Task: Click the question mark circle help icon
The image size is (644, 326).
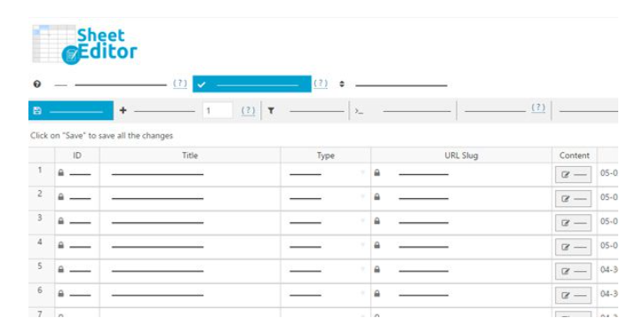Action: pos(37,84)
